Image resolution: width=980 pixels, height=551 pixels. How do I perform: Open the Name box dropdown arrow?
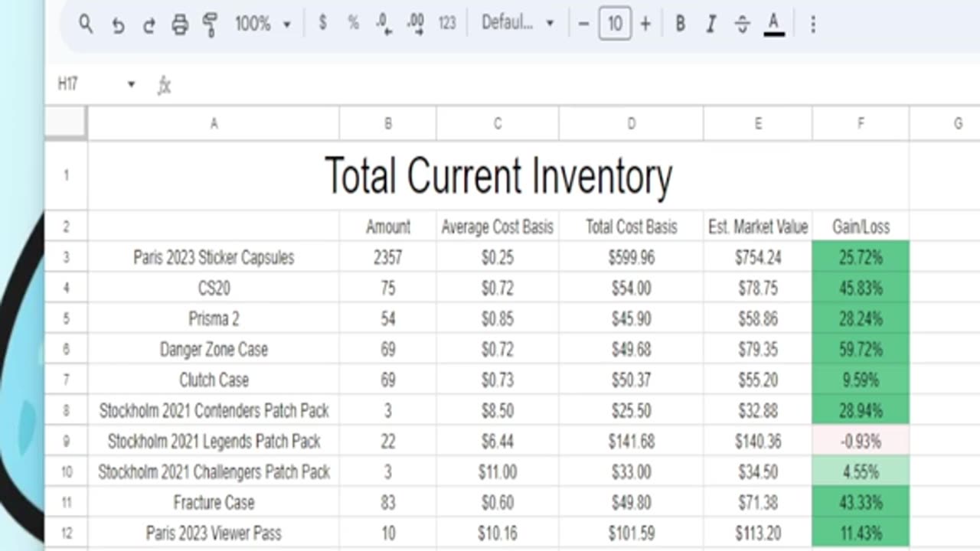coord(131,84)
